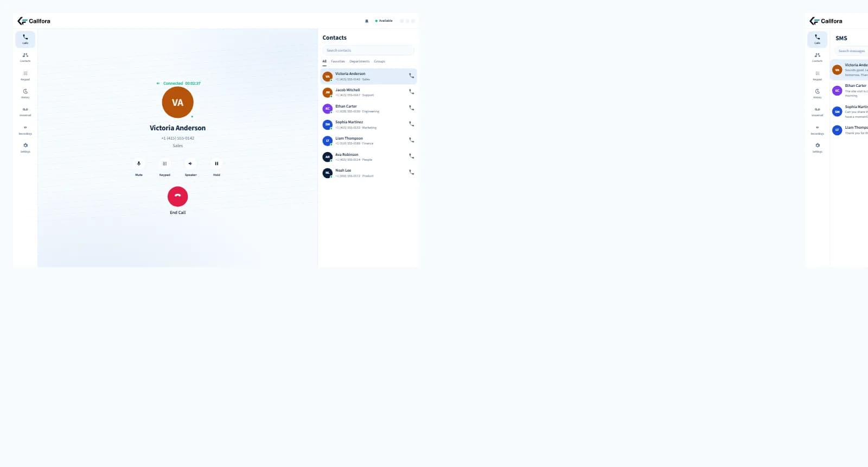The width and height of the screenshot is (868, 467).
Task: Open History in the SMS window sidebar
Action: point(817,93)
